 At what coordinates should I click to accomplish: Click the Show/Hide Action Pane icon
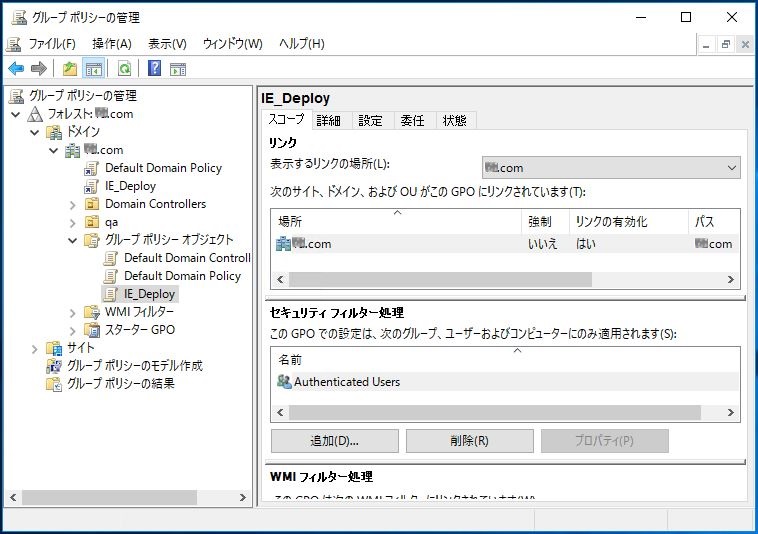178,69
